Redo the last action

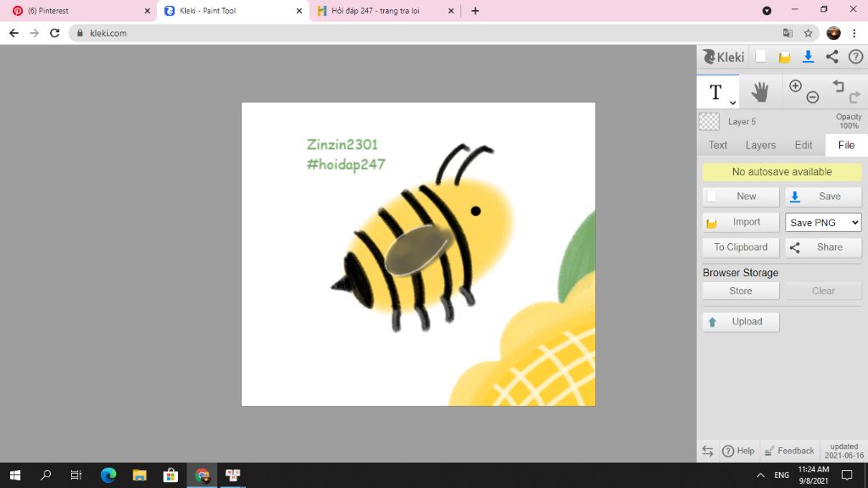point(855,97)
